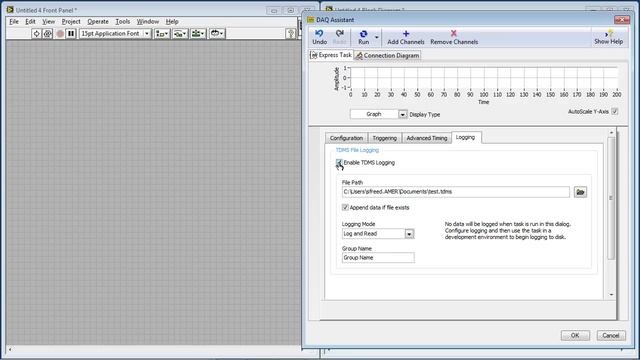Open Resize Objects menu in Front Panel
Screen dimensions: 640x360
click(x=198, y=33)
